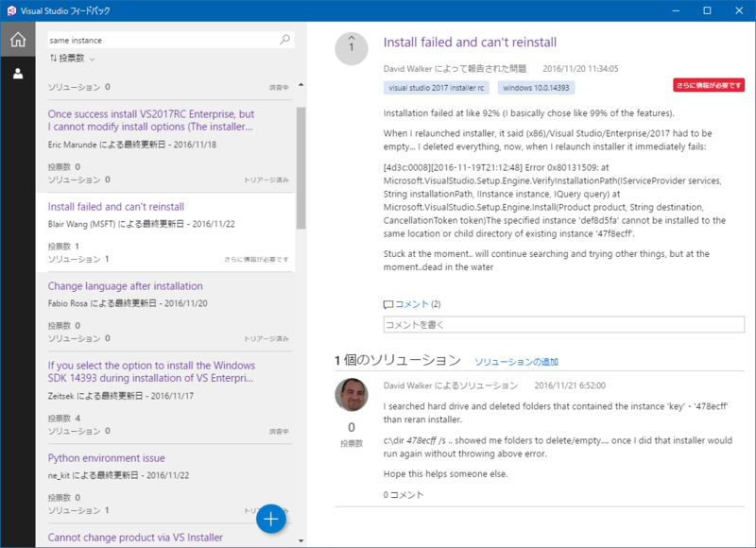Click 'ne_kit' last updated line
The width and height of the screenshot is (756, 548).
[x=118, y=475]
